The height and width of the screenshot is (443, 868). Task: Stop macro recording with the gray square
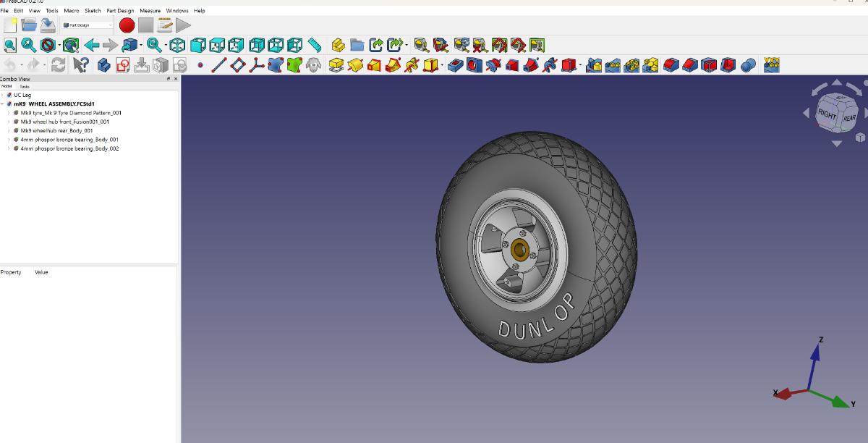[x=145, y=25]
